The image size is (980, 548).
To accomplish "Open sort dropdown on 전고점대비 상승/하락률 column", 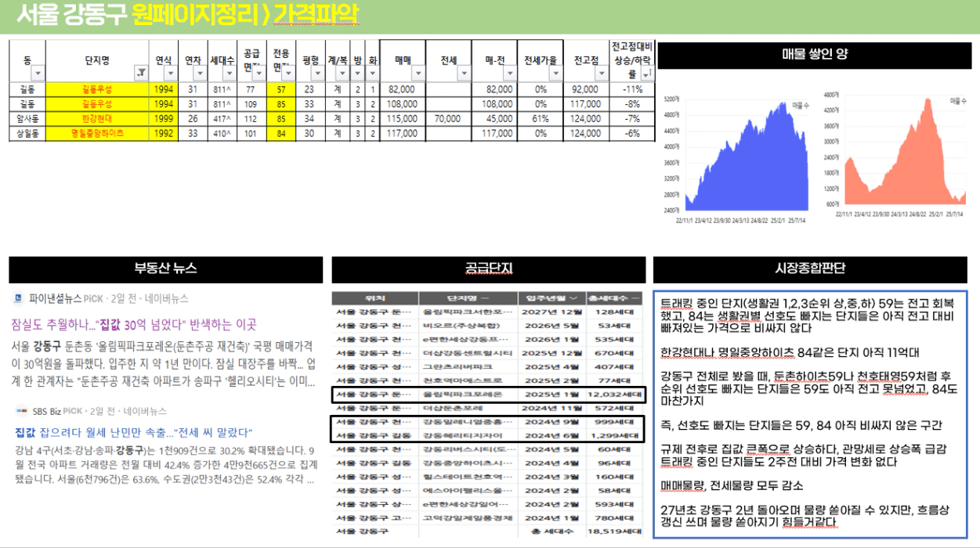I will (647, 73).
